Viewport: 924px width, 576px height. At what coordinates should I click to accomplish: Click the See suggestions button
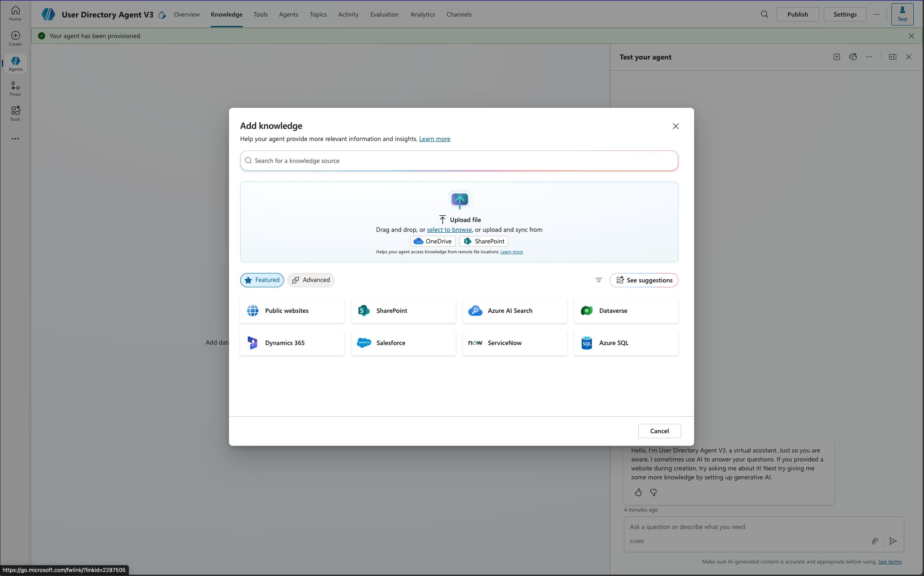(x=644, y=280)
